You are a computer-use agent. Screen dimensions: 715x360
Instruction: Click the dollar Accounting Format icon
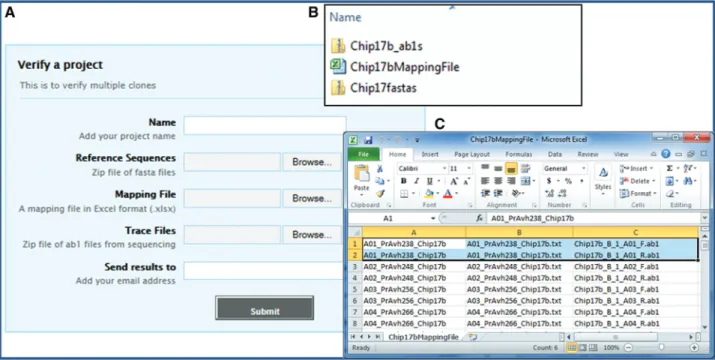pos(549,181)
